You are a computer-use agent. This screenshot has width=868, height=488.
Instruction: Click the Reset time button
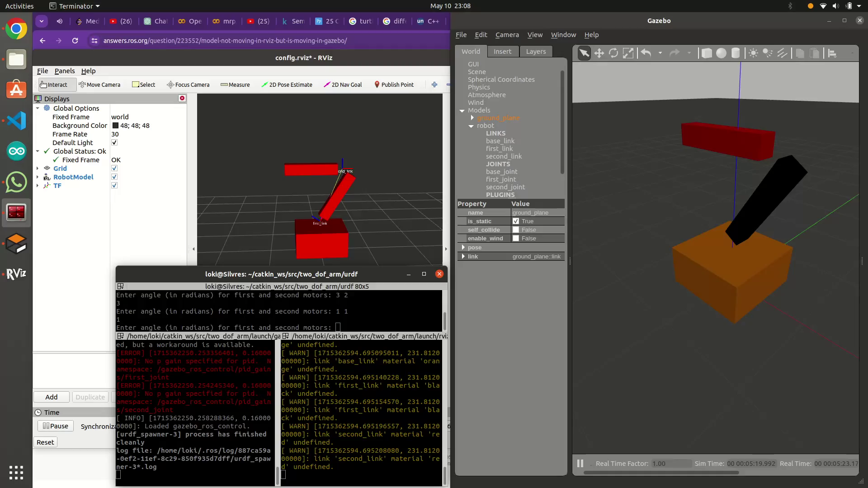tap(45, 442)
